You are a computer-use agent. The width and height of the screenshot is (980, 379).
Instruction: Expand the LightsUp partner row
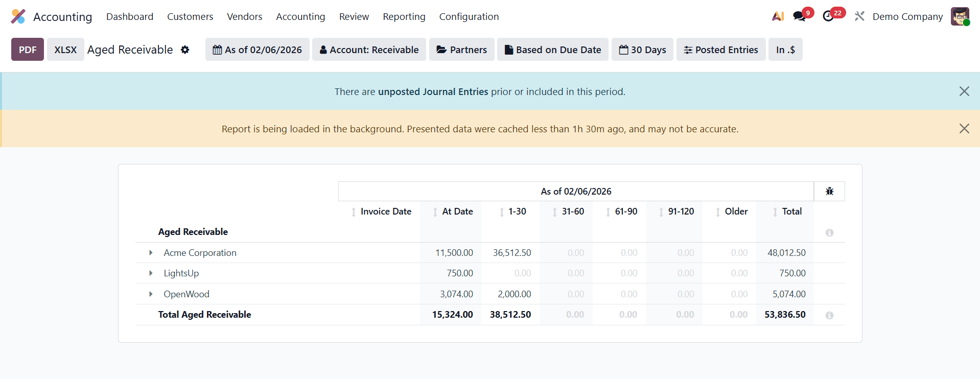pos(151,273)
